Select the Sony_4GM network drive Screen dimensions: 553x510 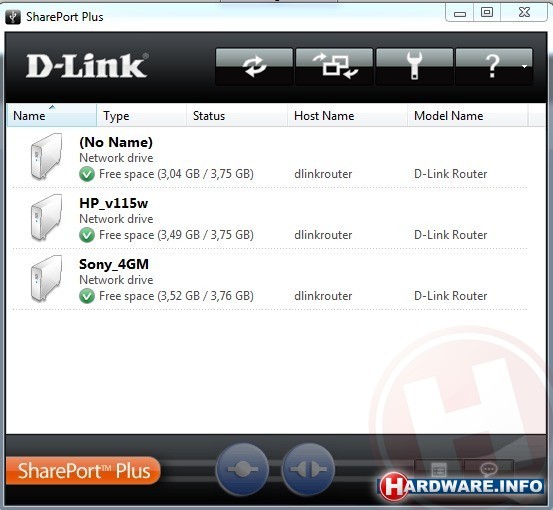270,280
